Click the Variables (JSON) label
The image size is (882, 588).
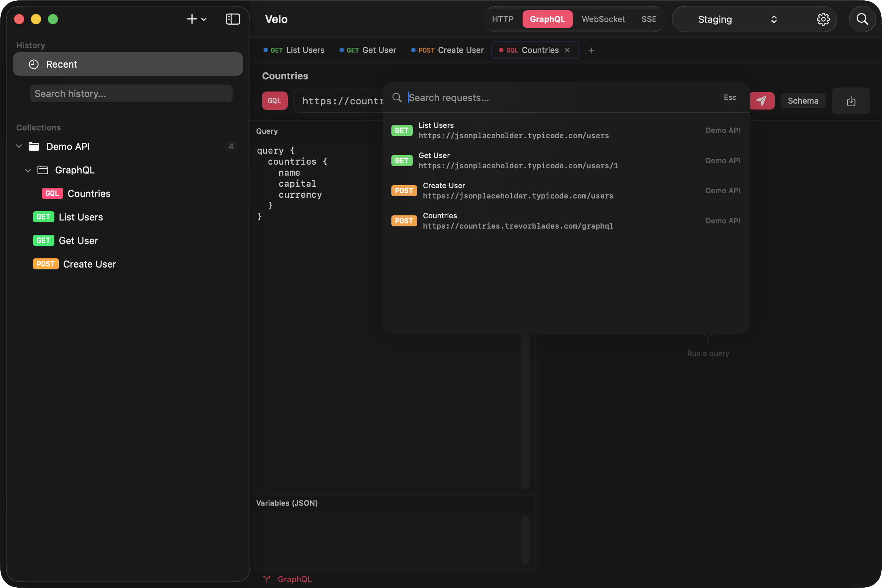(287, 503)
